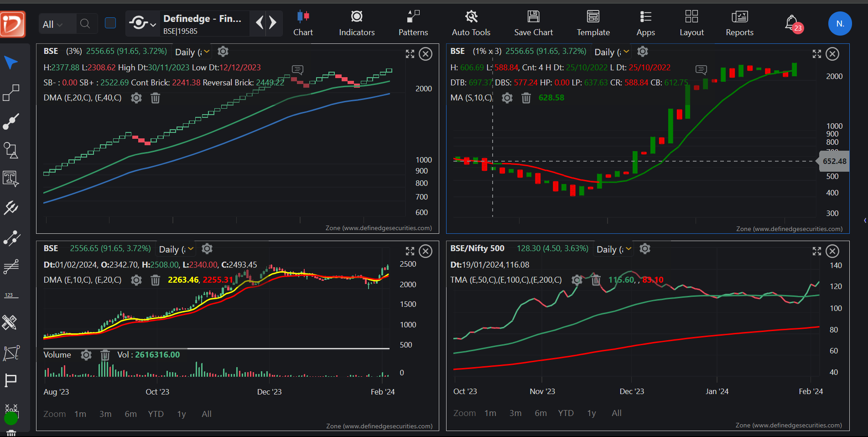This screenshot has height=437, width=868.
Task: Open Daily timeframe dropdown on top-left chart
Action: pyautogui.click(x=192, y=52)
